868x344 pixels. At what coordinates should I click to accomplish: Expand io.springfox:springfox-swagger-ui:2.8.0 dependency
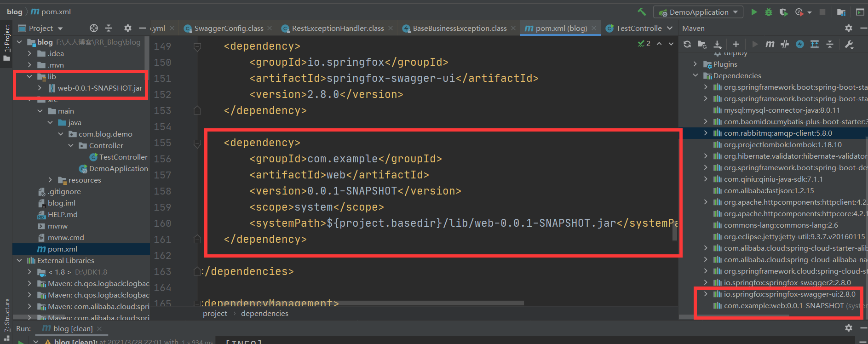[706, 294]
